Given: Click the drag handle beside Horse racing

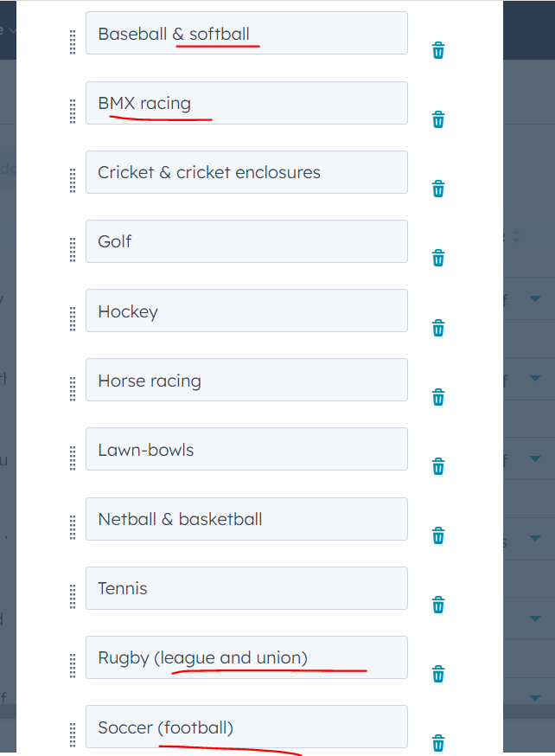Looking at the screenshot, I should tap(73, 389).
